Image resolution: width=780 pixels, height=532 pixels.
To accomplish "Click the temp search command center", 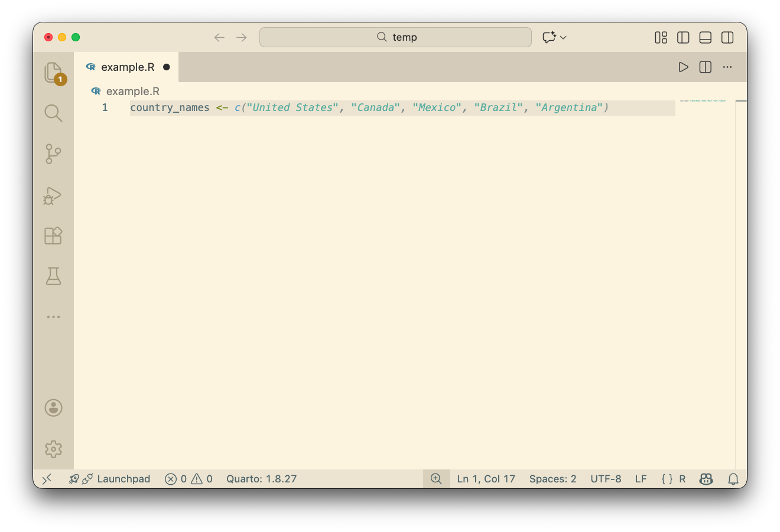I will (395, 37).
